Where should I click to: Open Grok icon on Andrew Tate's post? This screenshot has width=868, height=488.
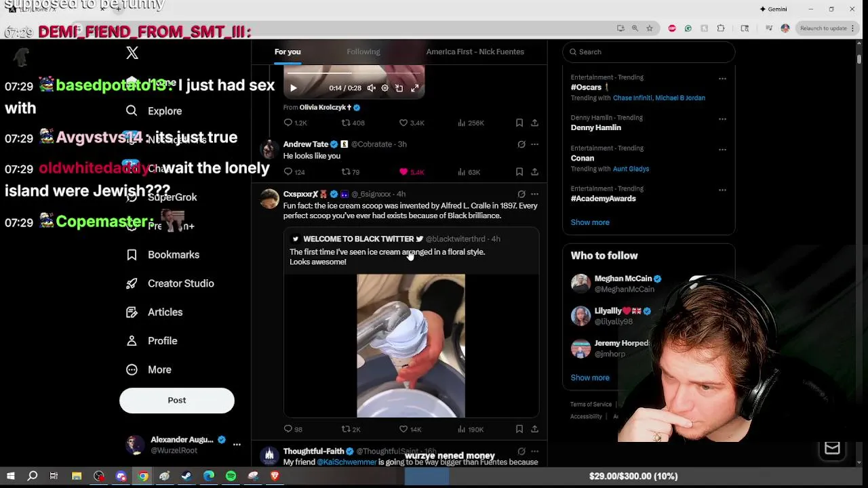521,144
